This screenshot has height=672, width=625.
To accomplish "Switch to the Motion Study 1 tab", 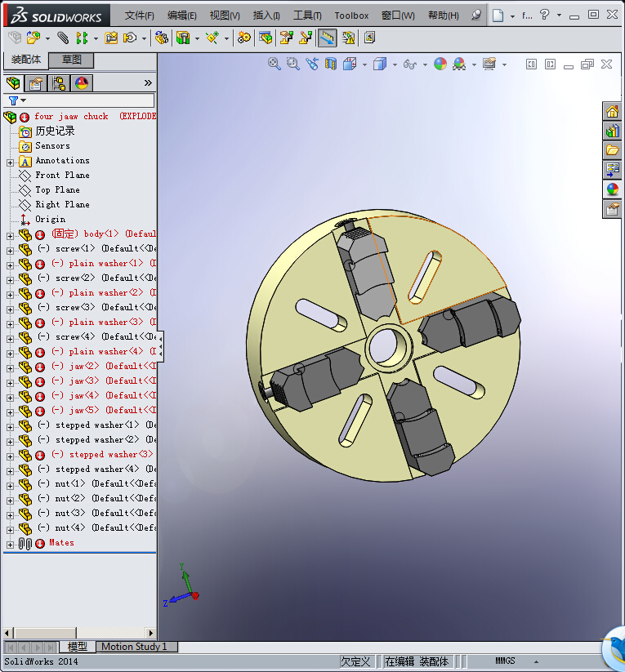I will click(134, 647).
